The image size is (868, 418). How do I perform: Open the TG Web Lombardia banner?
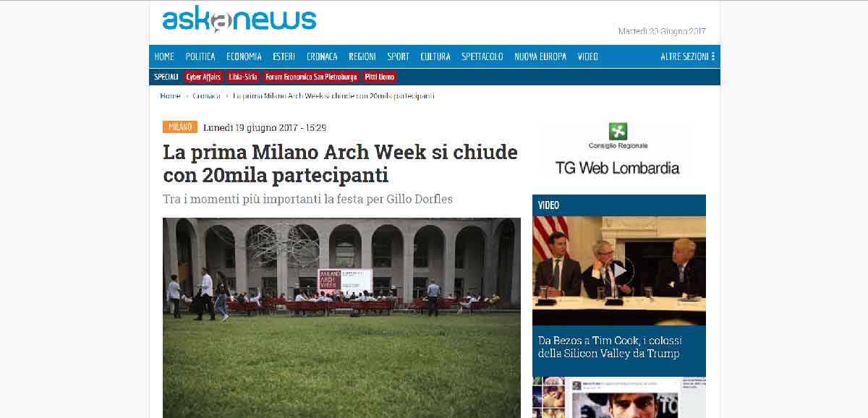coord(617,150)
